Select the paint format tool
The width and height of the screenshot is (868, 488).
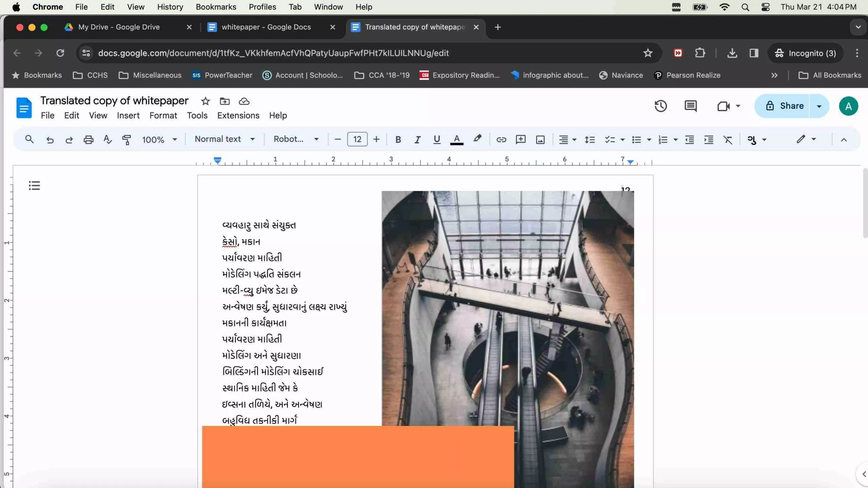coord(126,139)
